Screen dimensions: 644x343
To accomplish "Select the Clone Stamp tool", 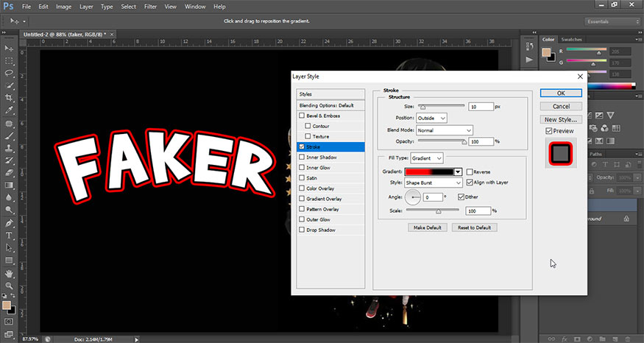I will coord(9,148).
